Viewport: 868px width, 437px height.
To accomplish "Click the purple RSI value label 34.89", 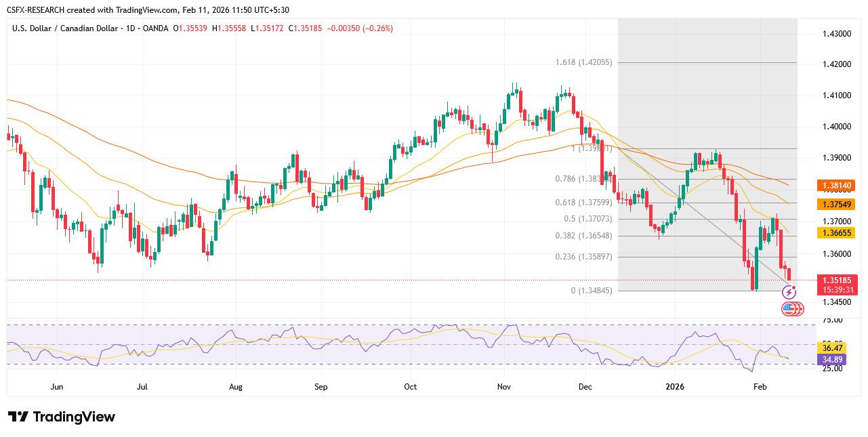I will [x=831, y=358].
